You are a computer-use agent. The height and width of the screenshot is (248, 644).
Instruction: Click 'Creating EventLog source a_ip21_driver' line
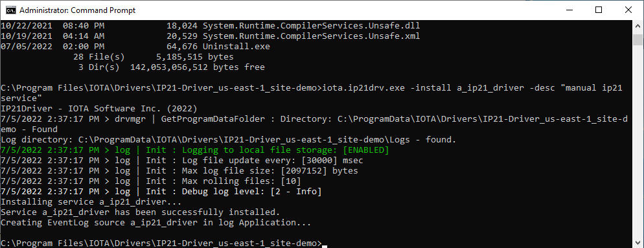[156, 223]
